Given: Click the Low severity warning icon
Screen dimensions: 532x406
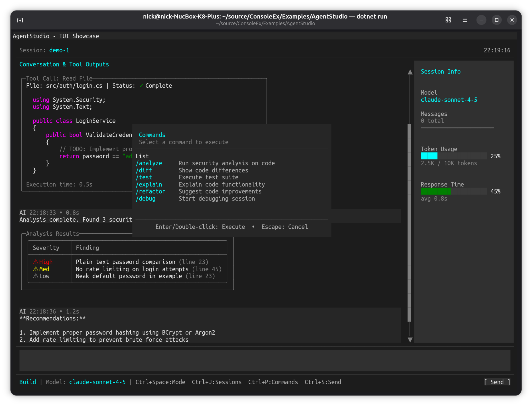Looking at the screenshot, I should [x=36, y=276].
